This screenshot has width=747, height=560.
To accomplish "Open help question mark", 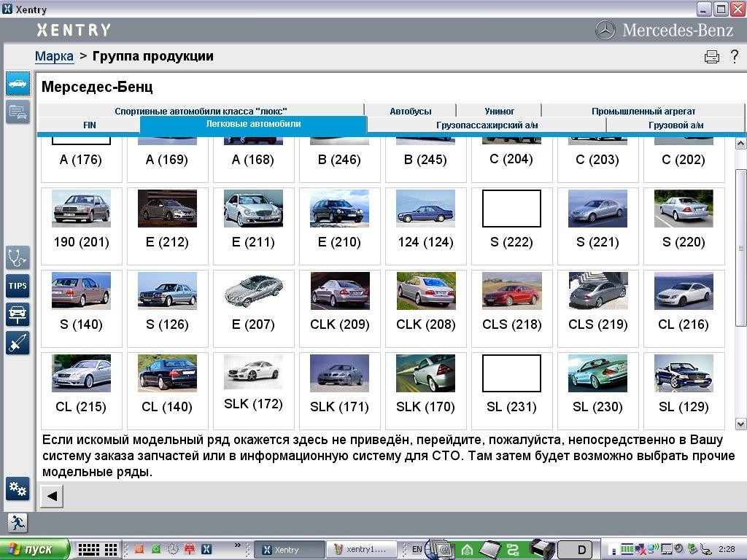I will (735, 57).
